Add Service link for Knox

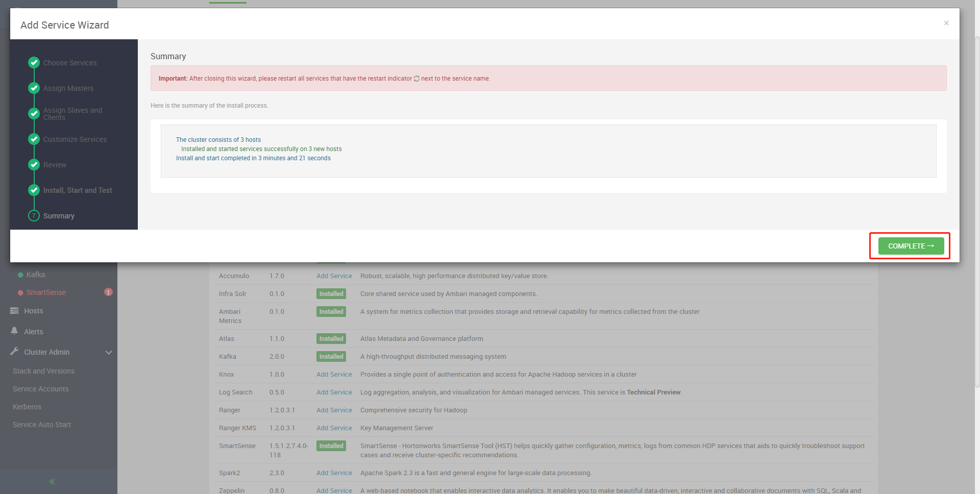click(334, 375)
